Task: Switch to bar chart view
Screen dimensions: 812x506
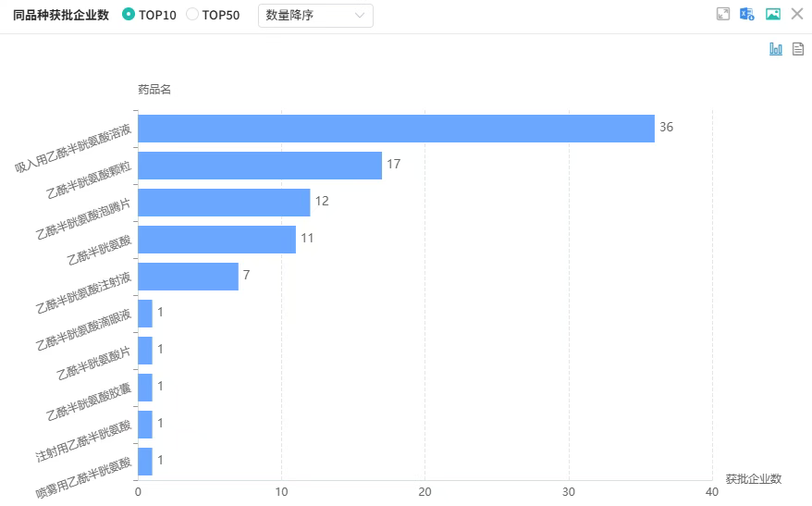Action: [776, 49]
